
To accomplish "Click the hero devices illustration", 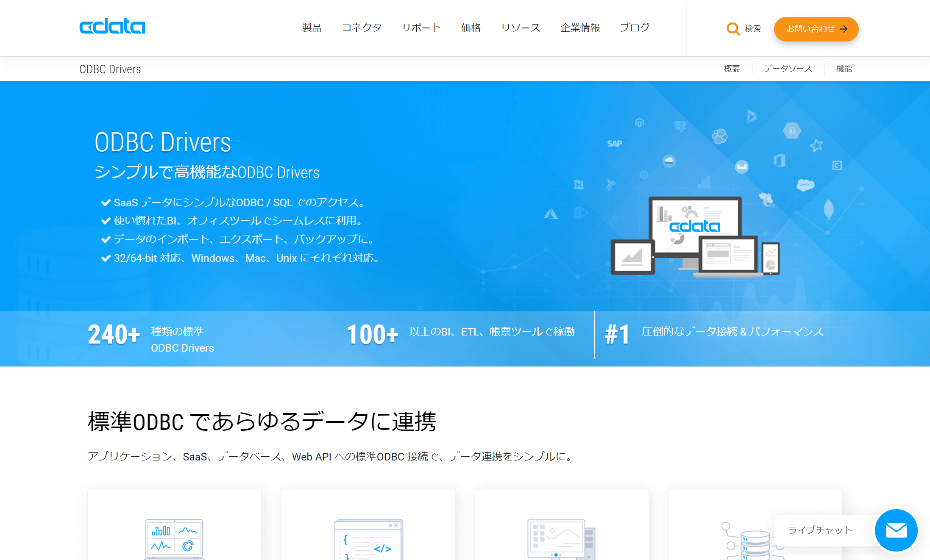I will (x=695, y=236).
